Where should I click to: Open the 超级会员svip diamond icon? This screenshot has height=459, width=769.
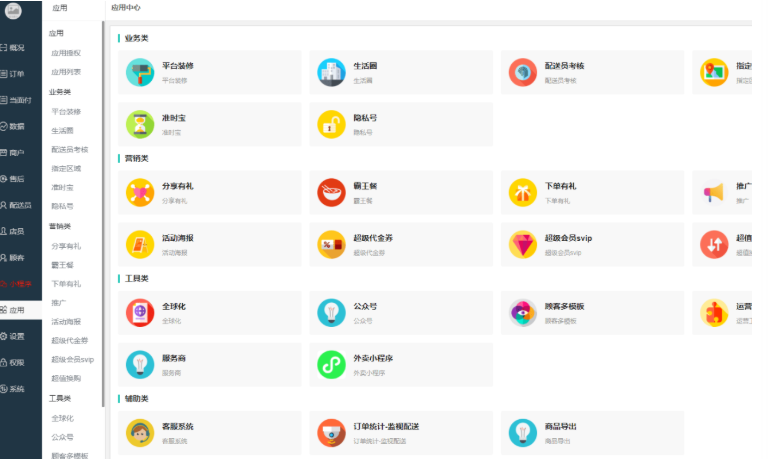coord(522,244)
